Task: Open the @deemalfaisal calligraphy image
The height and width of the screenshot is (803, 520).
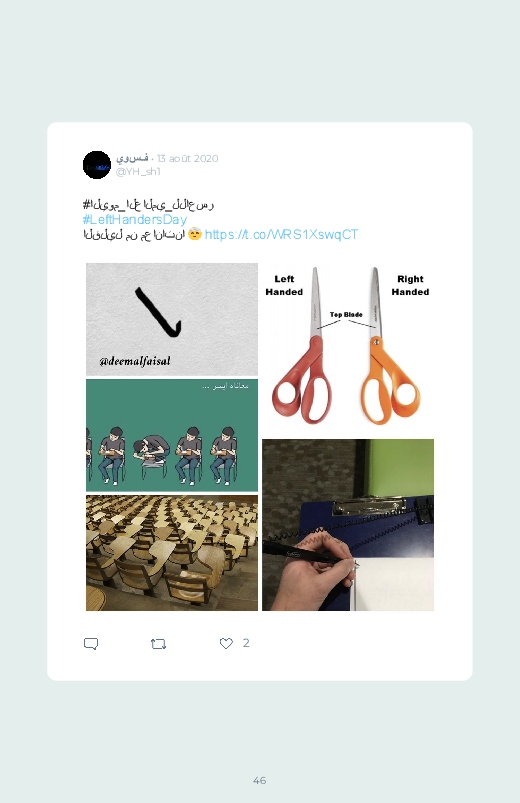Action: [x=172, y=320]
